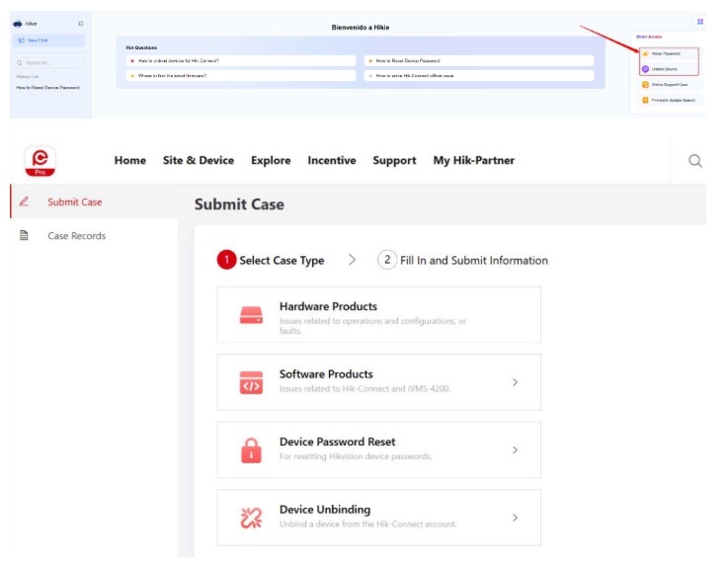Click the pencil icon beside Submit Case
This screenshot has height=568, width=728.
click(24, 203)
